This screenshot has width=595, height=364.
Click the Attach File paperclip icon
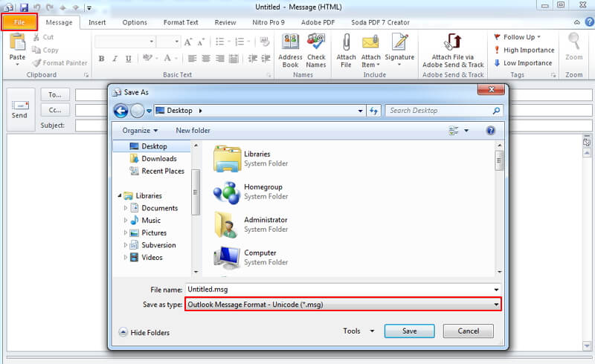346,44
